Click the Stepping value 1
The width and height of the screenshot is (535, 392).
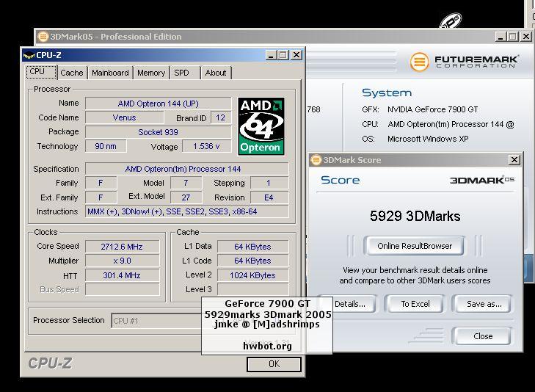(269, 184)
